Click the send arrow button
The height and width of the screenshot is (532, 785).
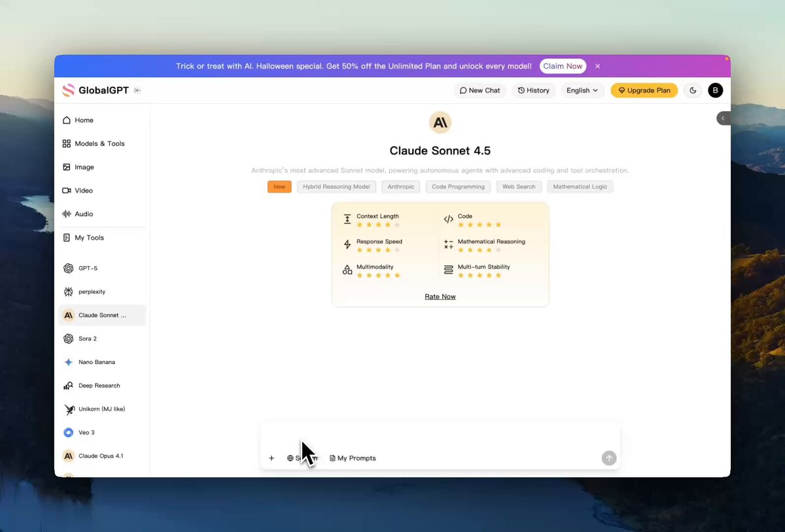click(609, 458)
